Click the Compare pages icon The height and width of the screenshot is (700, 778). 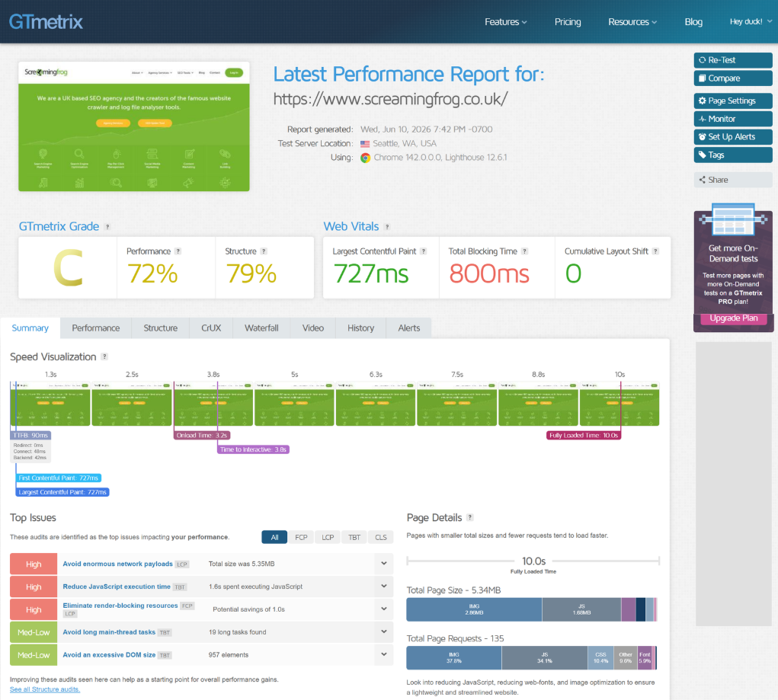(702, 78)
